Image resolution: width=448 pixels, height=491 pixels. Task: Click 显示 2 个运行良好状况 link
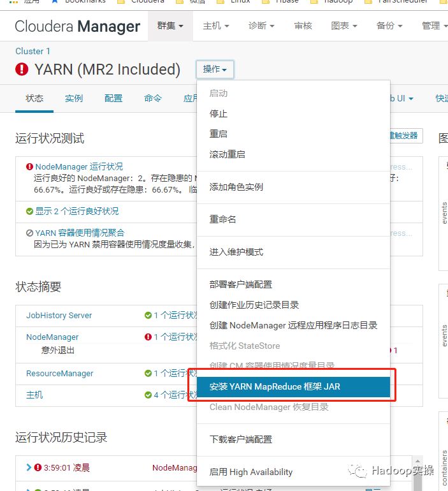[77, 211]
